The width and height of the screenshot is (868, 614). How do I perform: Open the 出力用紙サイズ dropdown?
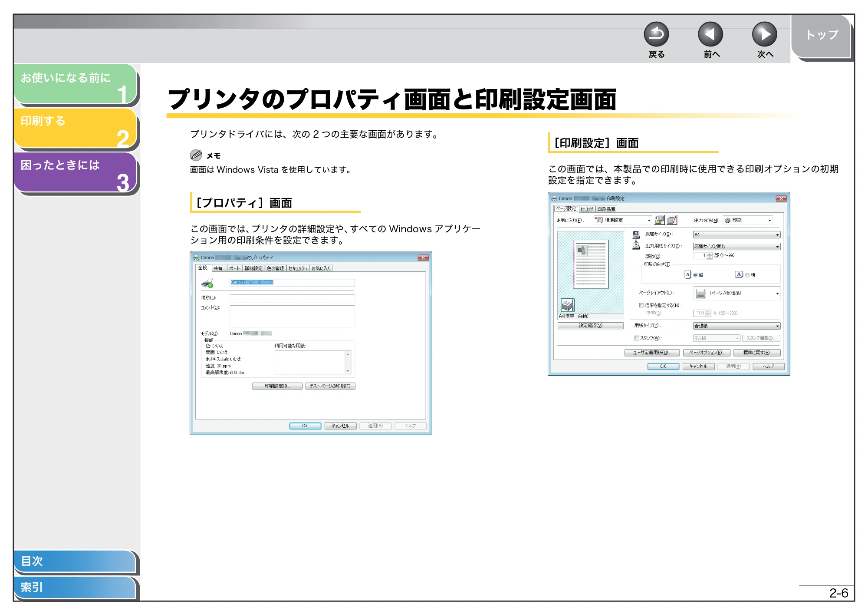click(736, 246)
